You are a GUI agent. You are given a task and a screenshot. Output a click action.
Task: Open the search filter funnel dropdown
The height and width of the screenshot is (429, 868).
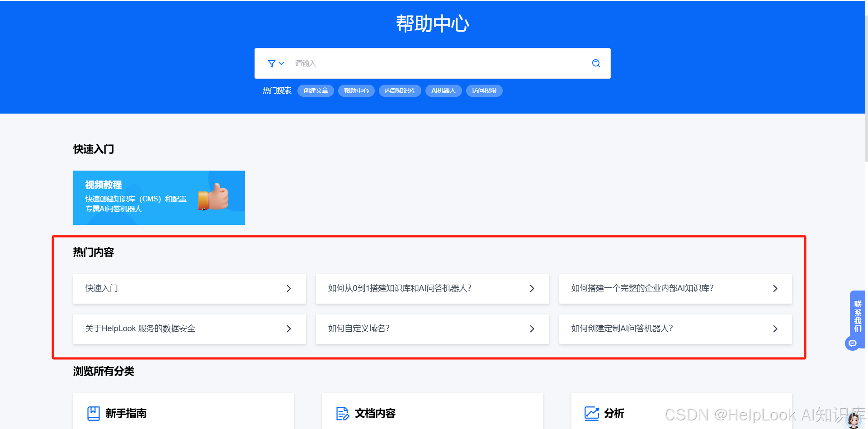276,63
